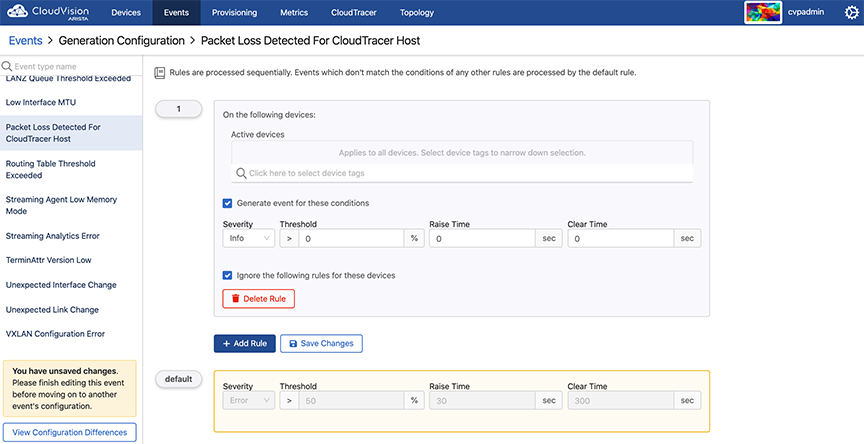Click the cvpadmin user avatar
864x444 pixels.
coord(763,12)
